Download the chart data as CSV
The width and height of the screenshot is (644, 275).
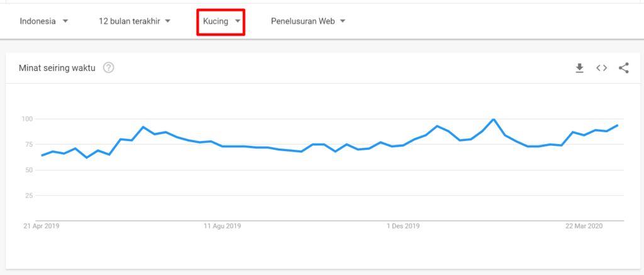pyautogui.click(x=580, y=68)
